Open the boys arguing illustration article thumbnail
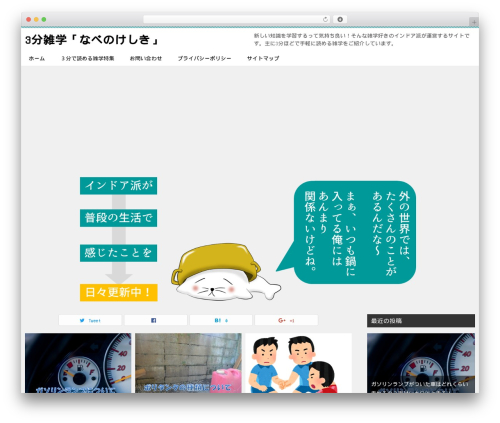Image resolution: width=500 pixels, height=423 pixels. pos(299,363)
